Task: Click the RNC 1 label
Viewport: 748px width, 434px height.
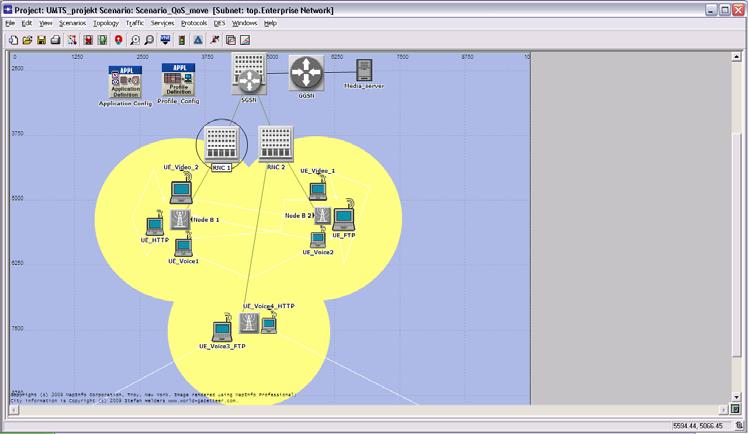Action: 221,167
